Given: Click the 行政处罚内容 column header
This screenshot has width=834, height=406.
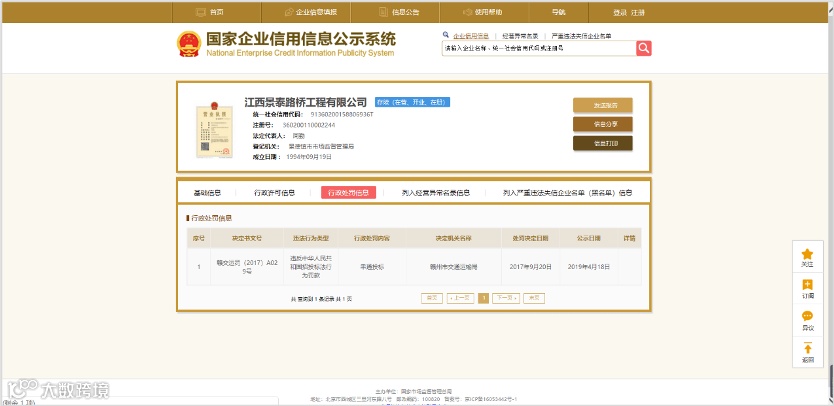Looking at the screenshot, I should click(x=372, y=238).
